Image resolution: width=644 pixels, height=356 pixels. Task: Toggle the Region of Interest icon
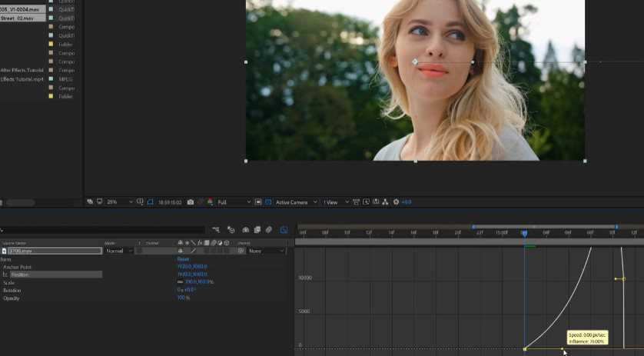(x=260, y=202)
